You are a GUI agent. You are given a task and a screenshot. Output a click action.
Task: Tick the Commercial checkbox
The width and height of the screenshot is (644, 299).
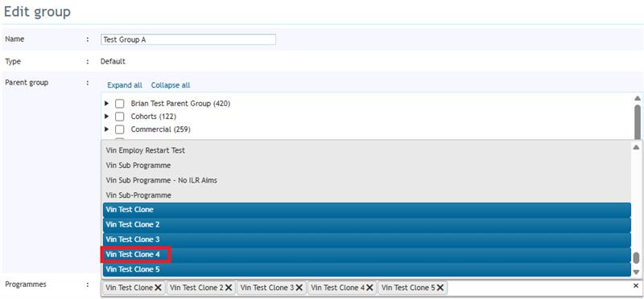tap(119, 129)
